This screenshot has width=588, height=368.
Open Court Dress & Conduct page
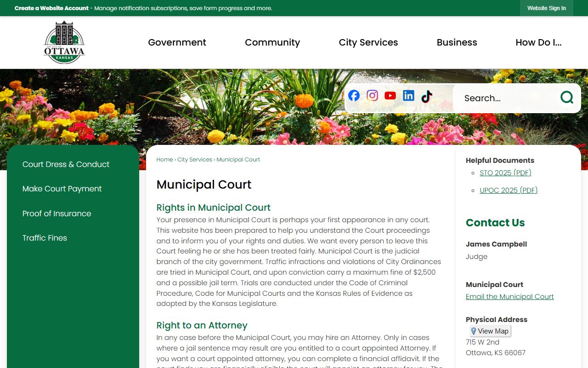(x=66, y=164)
